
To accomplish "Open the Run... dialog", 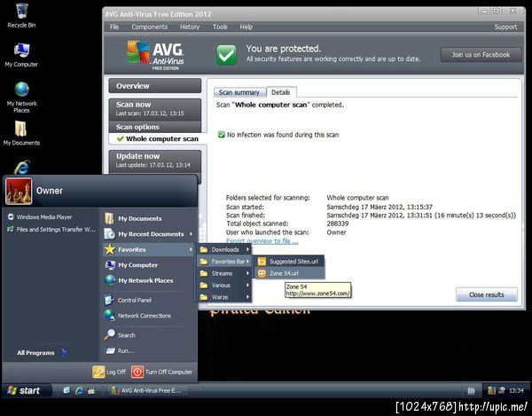I will click(x=120, y=351).
